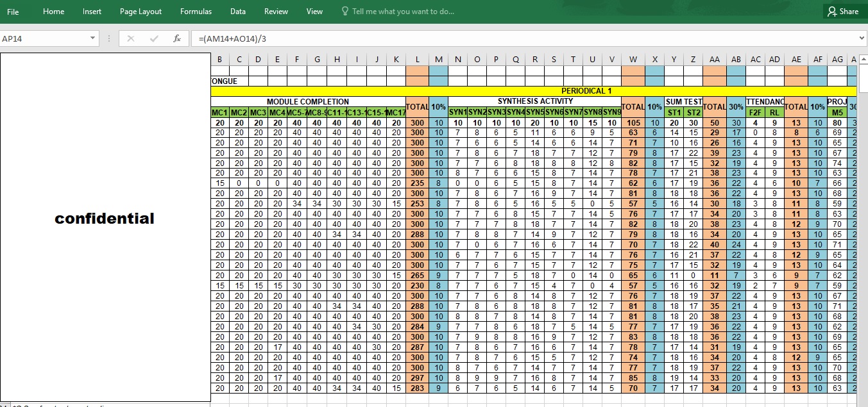Select column Q header
The image size is (868, 407).
[x=516, y=60]
